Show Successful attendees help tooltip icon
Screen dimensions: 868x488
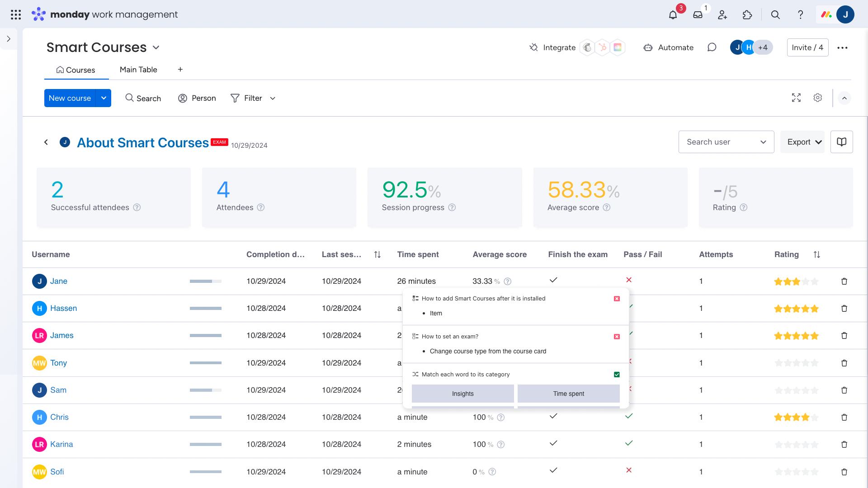click(137, 207)
